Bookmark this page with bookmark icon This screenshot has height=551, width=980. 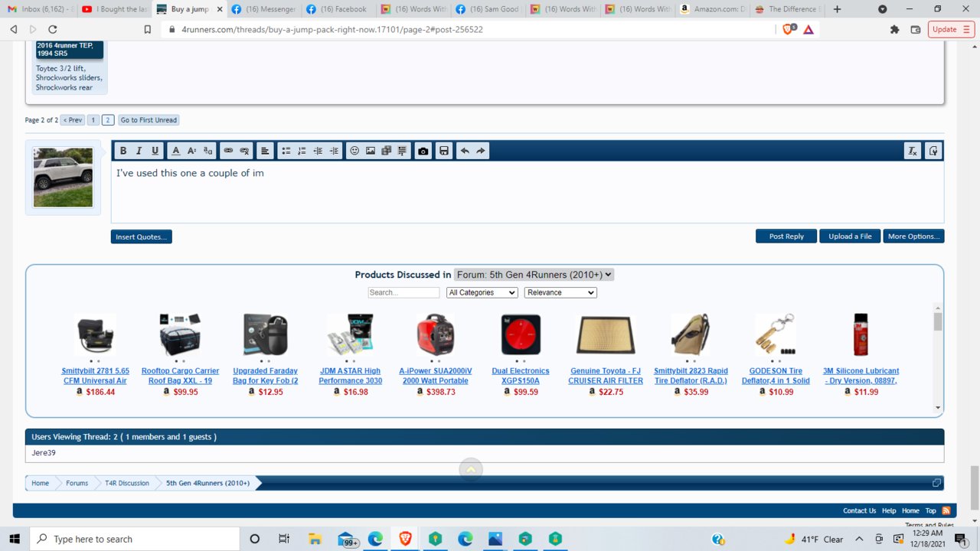click(148, 29)
